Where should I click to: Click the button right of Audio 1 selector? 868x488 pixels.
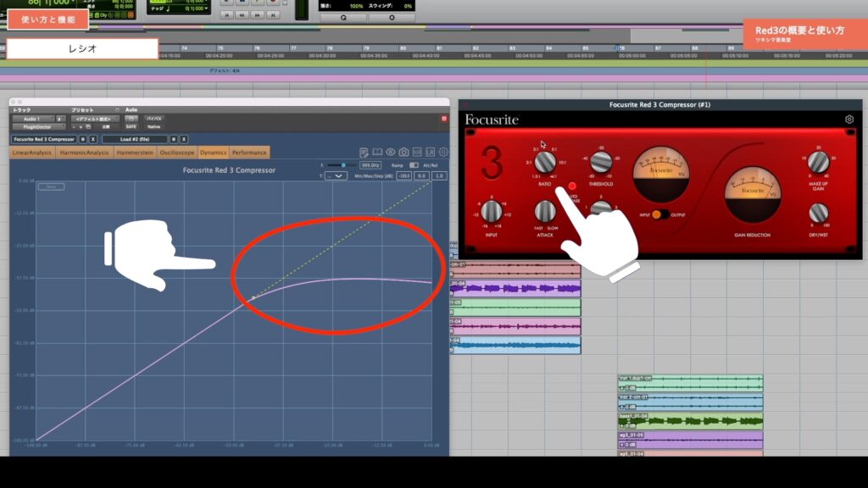(60, 119)
